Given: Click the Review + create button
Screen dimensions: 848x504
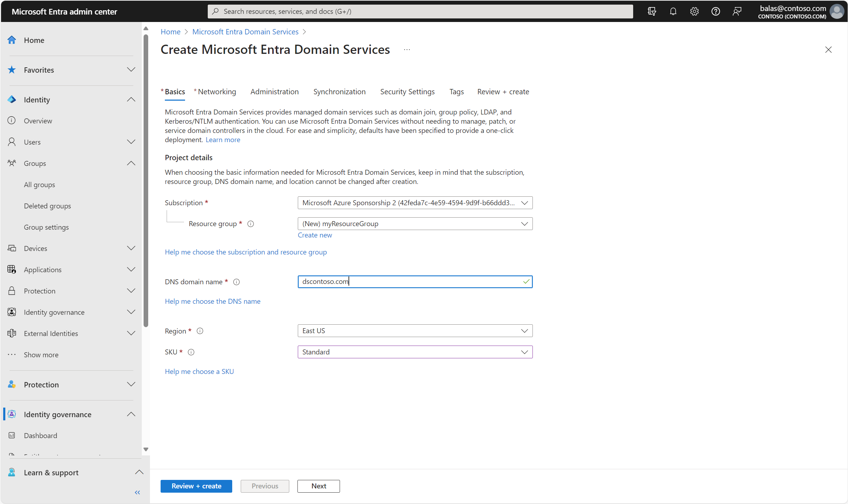Looking at the screenshot, I should pos(196,486).
